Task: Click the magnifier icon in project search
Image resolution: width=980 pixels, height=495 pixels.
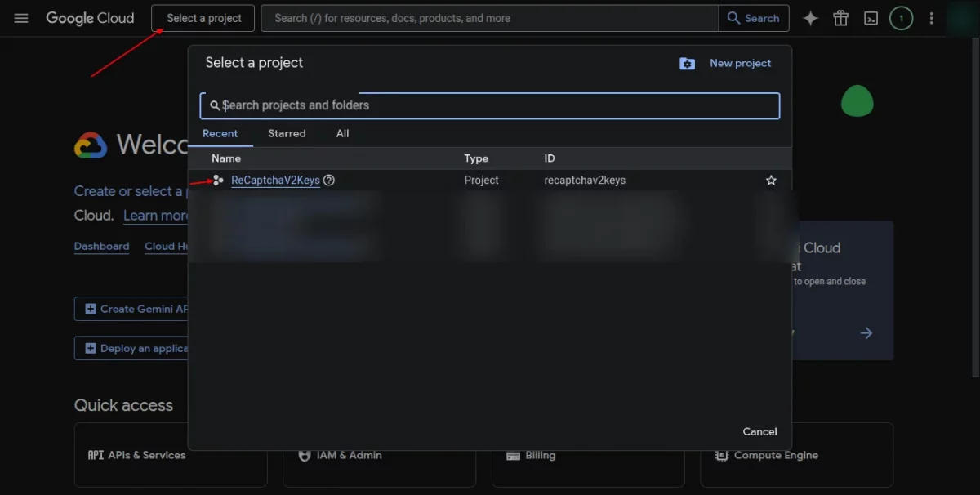Action: [x=215, y=105]
